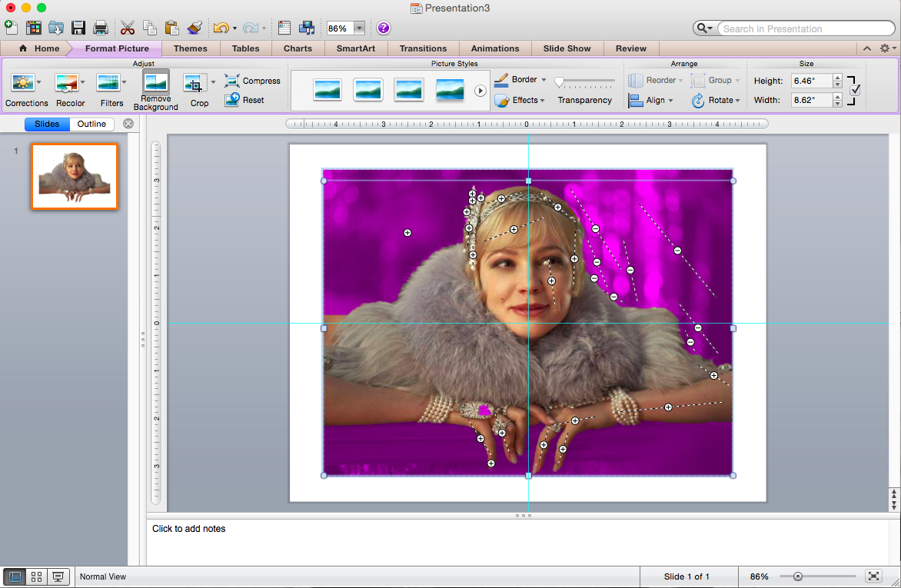Screen dimensions: 901x588
Task: Click the Remove Background icon
Action: (155, 82)
